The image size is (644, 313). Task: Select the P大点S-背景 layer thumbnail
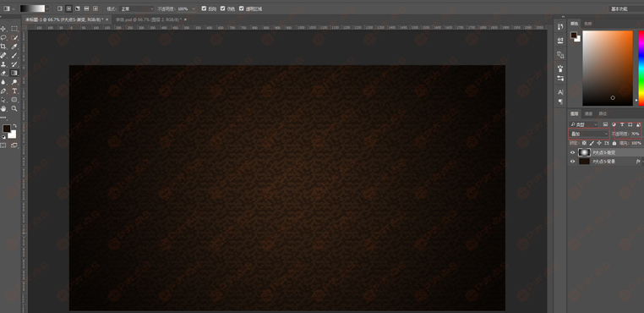pos(584,162)
